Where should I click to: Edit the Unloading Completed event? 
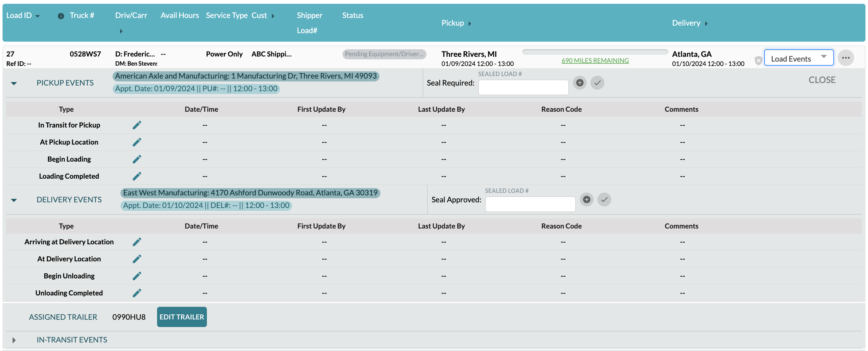pos(137,293)
